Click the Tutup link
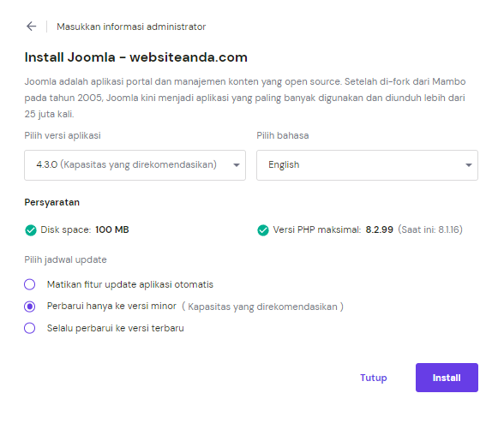The image size is (504, 423). point(374,378)
